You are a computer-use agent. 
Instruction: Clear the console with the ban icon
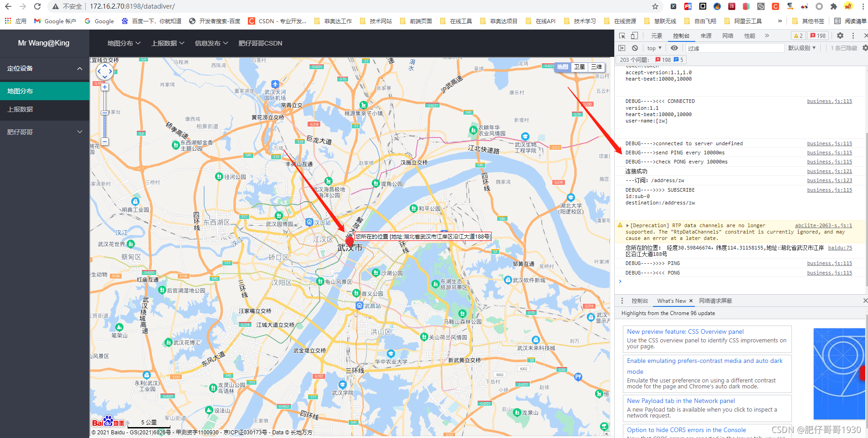[635, 48]
